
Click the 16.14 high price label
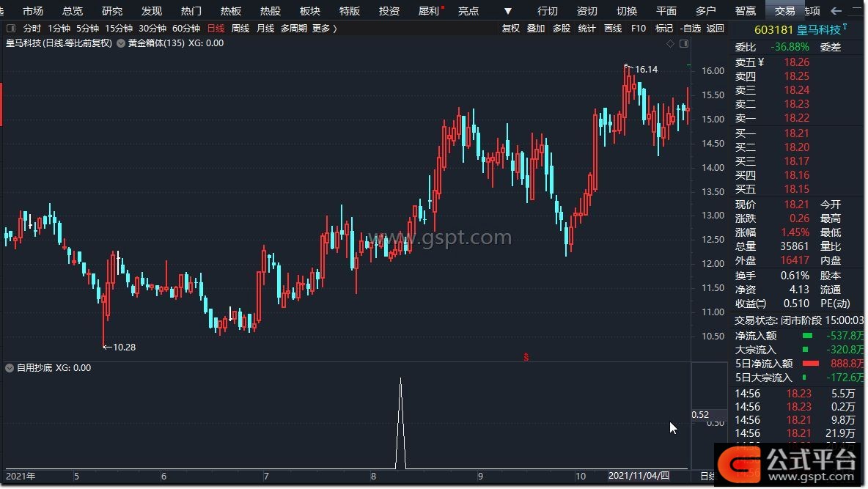646,69
